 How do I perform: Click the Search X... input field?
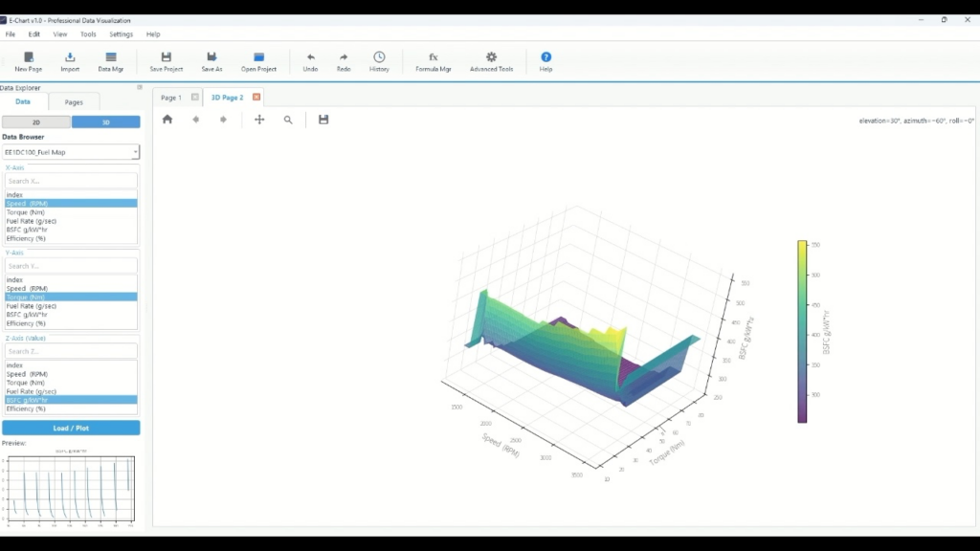[x=72, y=181]
